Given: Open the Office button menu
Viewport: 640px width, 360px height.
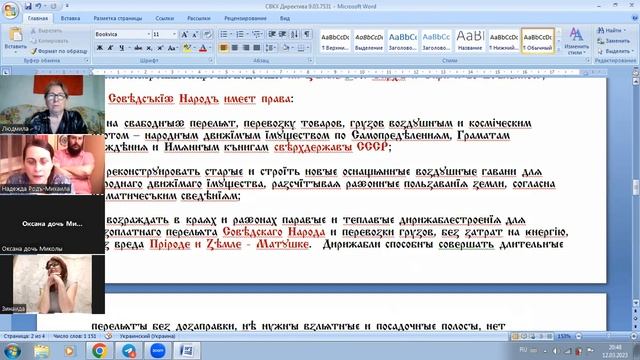Looking at the screenshot, I should pos(10,10).
